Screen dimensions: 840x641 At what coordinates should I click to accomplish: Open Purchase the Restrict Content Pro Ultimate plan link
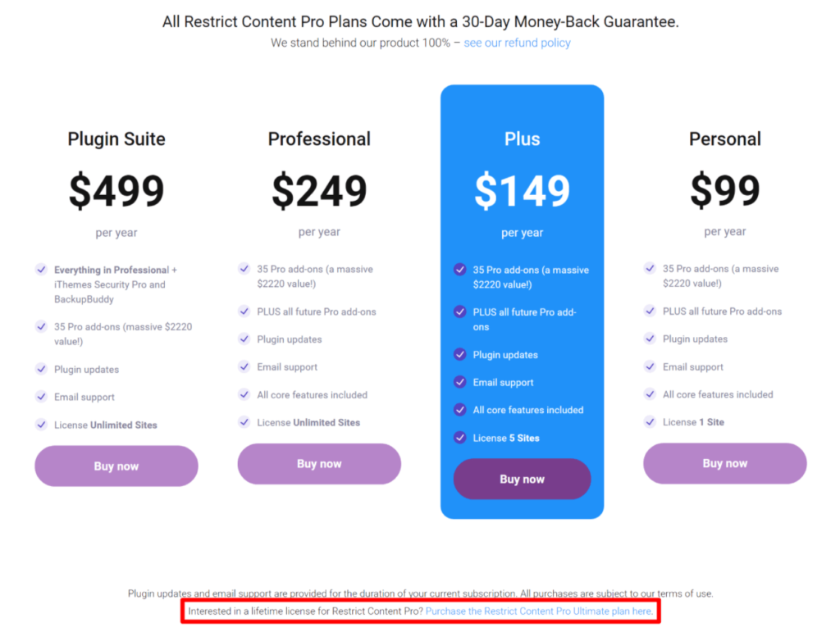539,611
